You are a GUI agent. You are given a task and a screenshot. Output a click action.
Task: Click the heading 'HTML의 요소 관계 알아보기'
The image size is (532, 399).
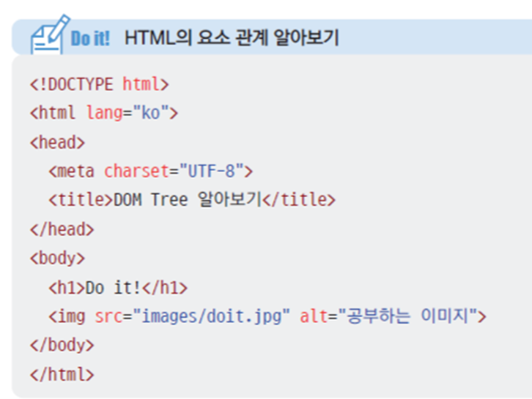pyautogui.click(x=232, y=37)
